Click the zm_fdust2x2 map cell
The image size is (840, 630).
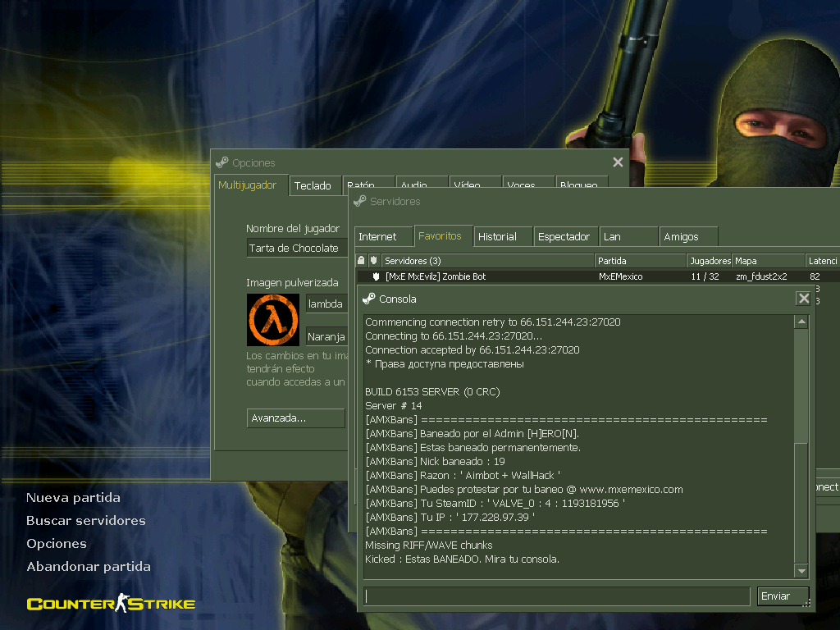(761, 276)
